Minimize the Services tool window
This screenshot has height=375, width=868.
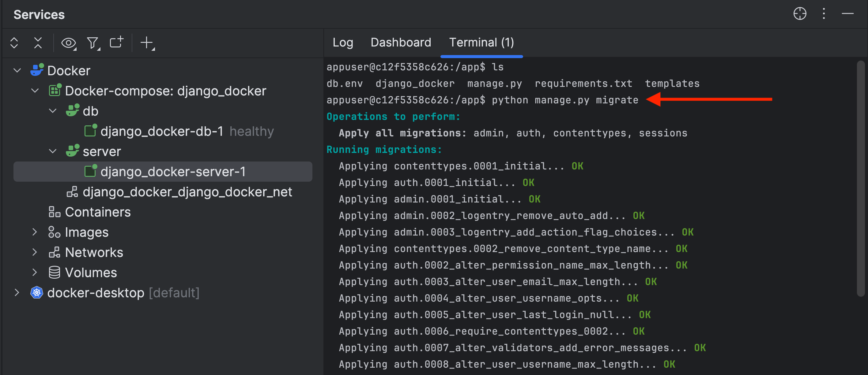coord(847,14)
